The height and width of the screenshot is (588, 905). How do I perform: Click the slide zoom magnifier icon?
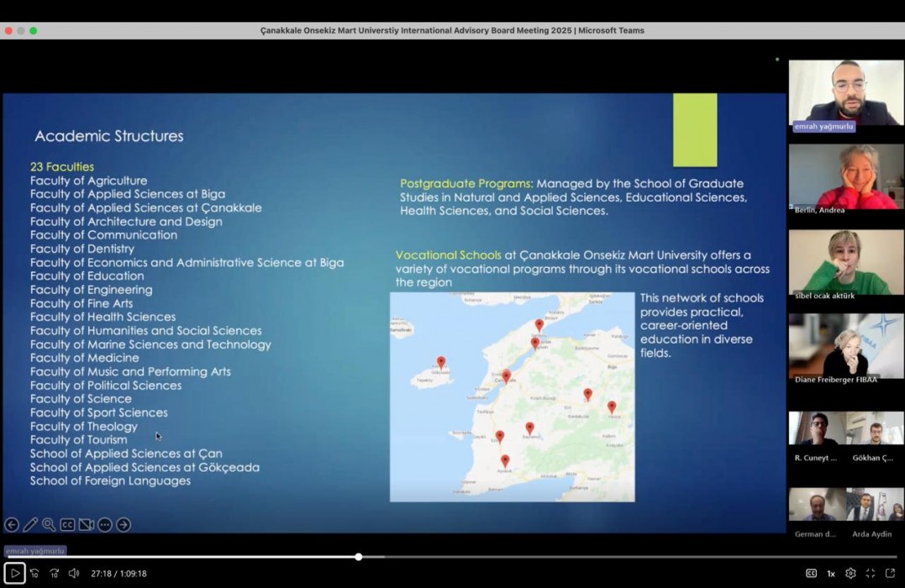coord(49,525)
